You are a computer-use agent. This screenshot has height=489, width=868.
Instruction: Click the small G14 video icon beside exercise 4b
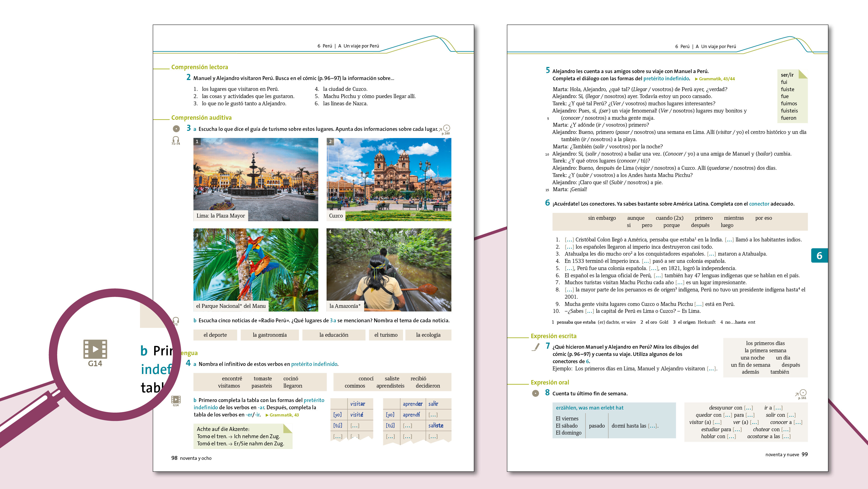(x=176, y=399)
